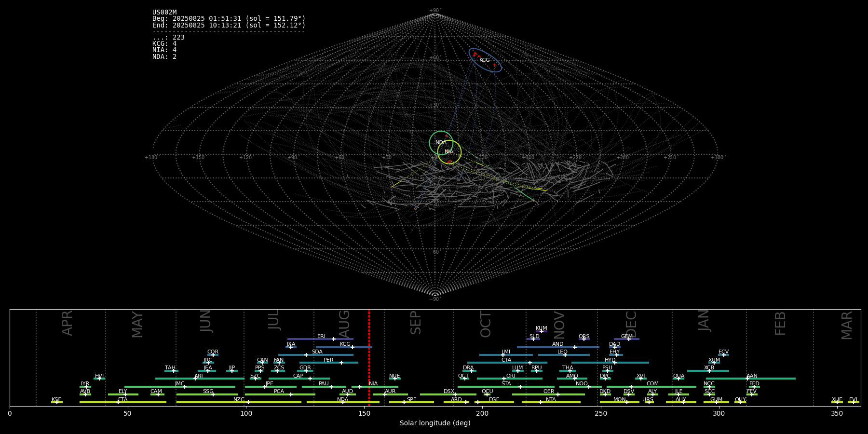
Task: Click the JXA shower label in timeline
Action: click(291, 344)
